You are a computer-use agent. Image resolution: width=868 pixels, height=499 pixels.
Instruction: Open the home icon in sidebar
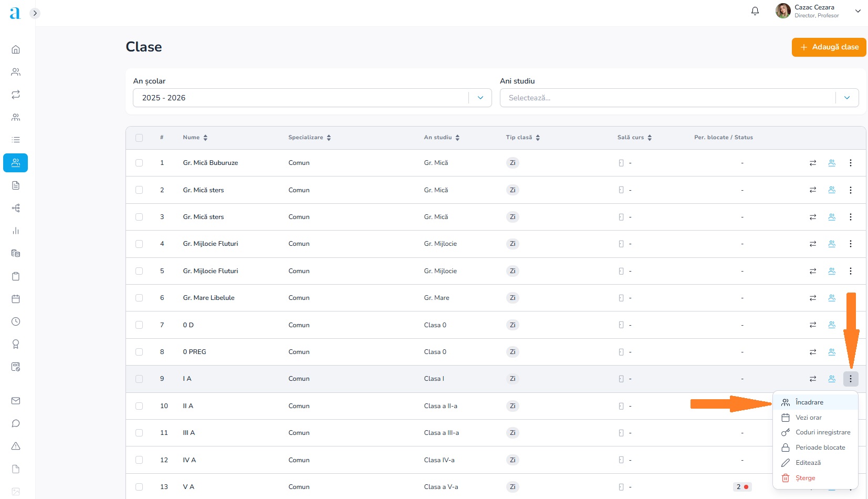coord(16,49)
